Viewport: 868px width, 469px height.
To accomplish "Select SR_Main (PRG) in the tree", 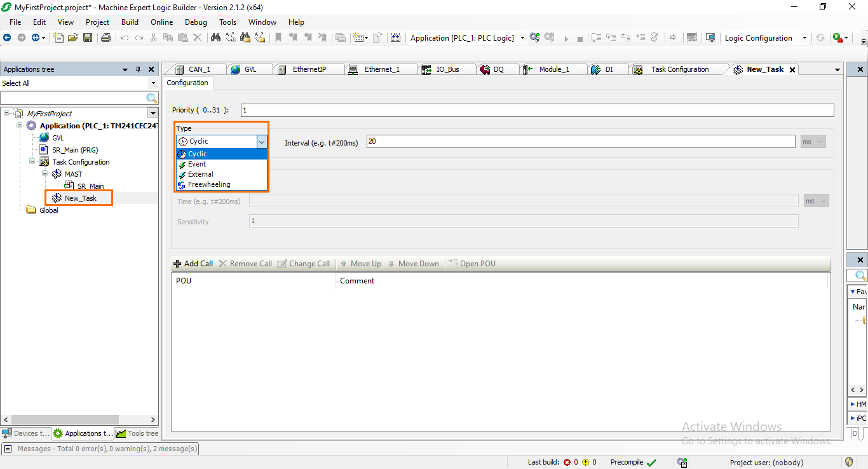I will click(x=75, y=149).
